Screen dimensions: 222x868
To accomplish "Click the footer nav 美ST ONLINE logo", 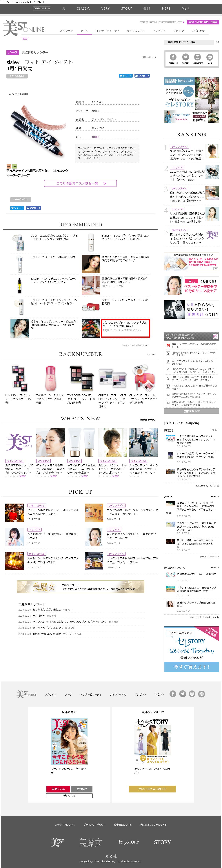I will [27, 694].
